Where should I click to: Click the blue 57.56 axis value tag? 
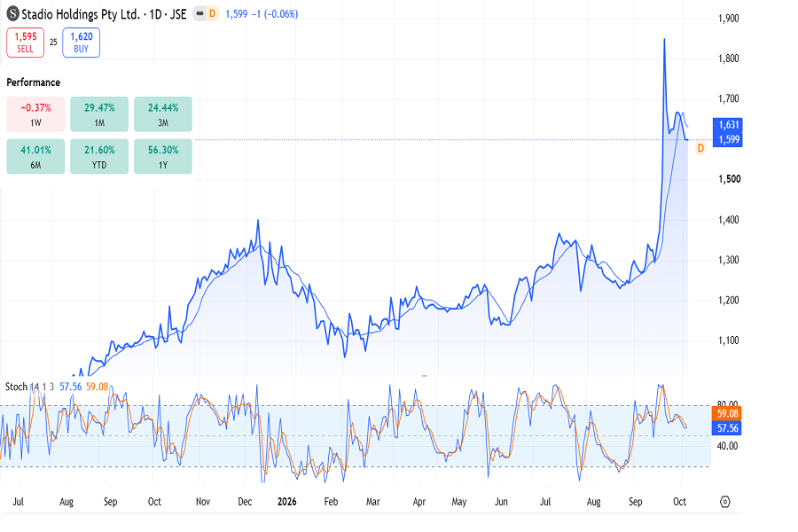727,428
